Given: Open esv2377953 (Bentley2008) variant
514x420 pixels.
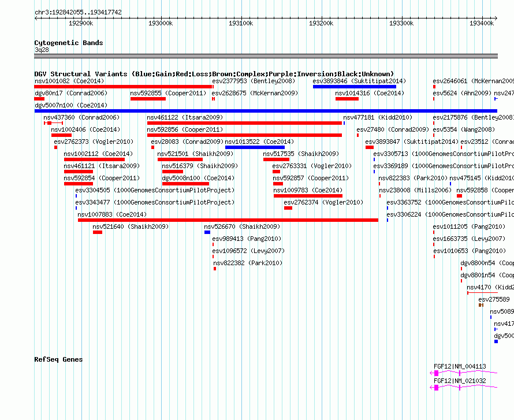Looking at the screenshot, I should 254,81.
